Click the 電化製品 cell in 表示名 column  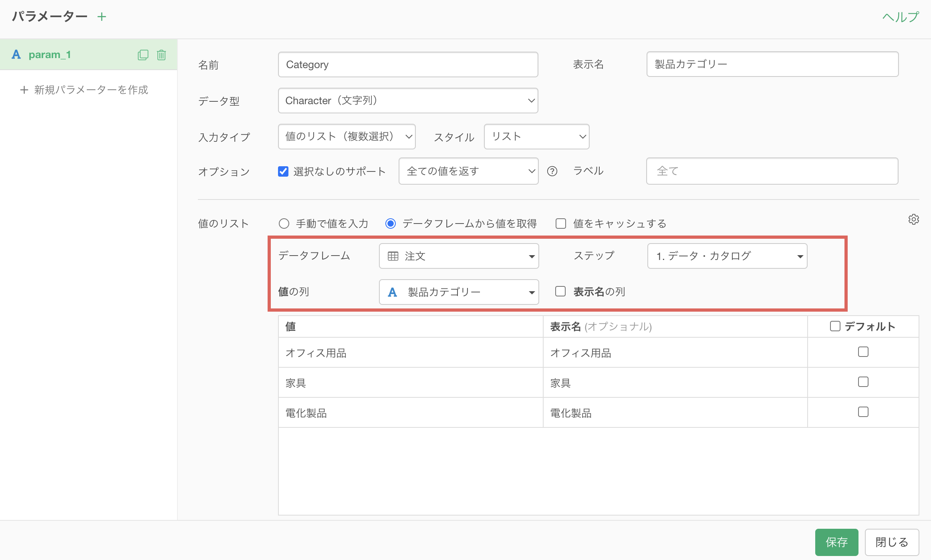pyautogui.click(x=675, y=413)
